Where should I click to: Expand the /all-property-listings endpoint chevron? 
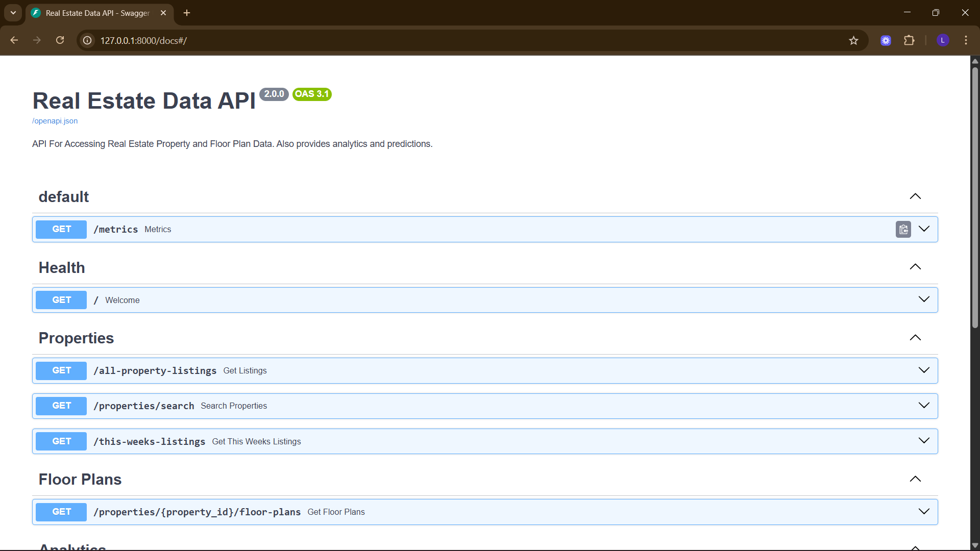[x=924, y=370]
